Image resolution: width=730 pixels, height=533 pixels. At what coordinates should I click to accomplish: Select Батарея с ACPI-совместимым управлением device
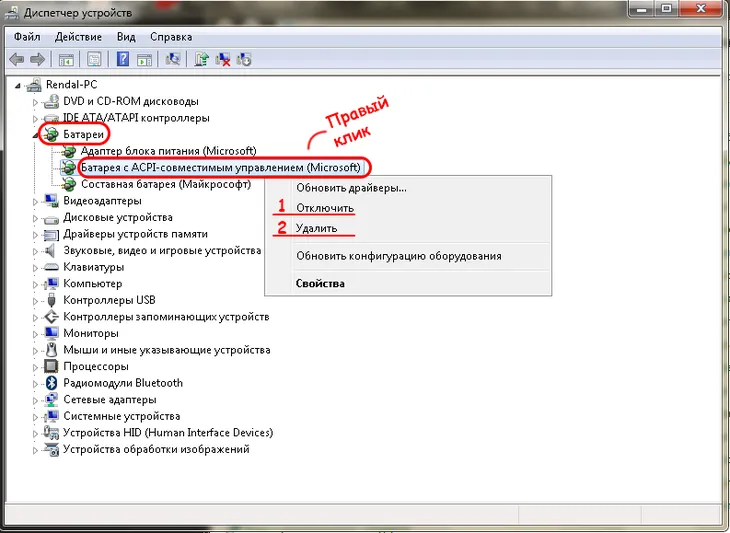[x=221, y=168]
